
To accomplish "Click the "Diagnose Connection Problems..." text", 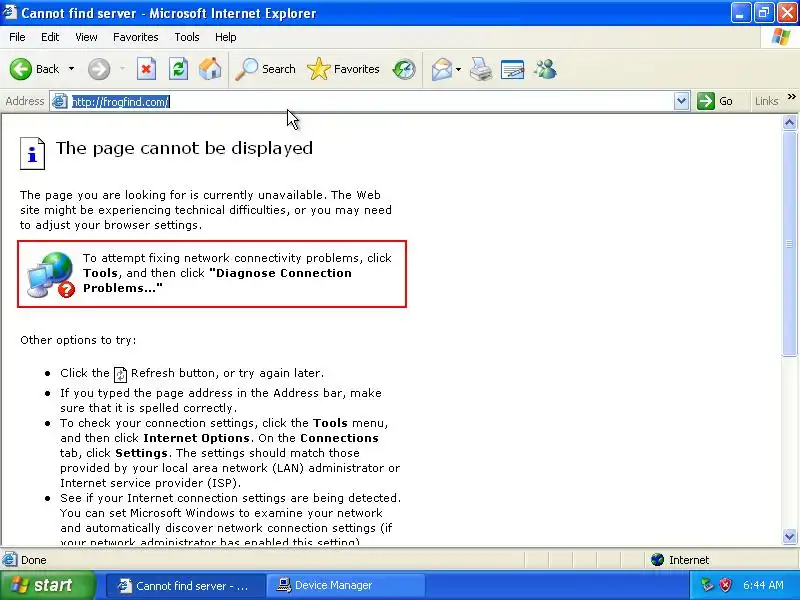I will (217, 280).
